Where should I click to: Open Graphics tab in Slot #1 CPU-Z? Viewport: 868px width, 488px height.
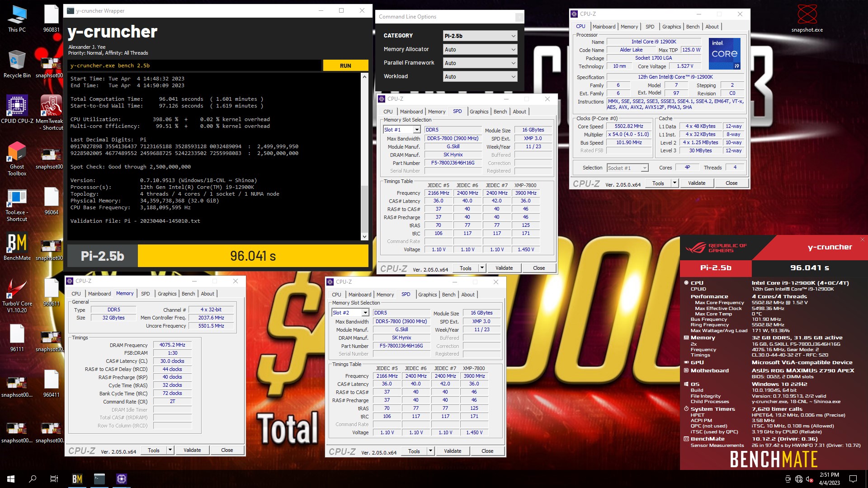click(x=479, y=112)
